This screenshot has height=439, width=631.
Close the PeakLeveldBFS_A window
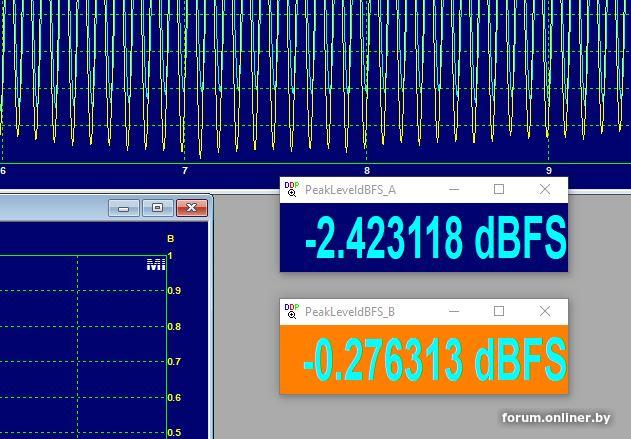(x=545, y=189)
